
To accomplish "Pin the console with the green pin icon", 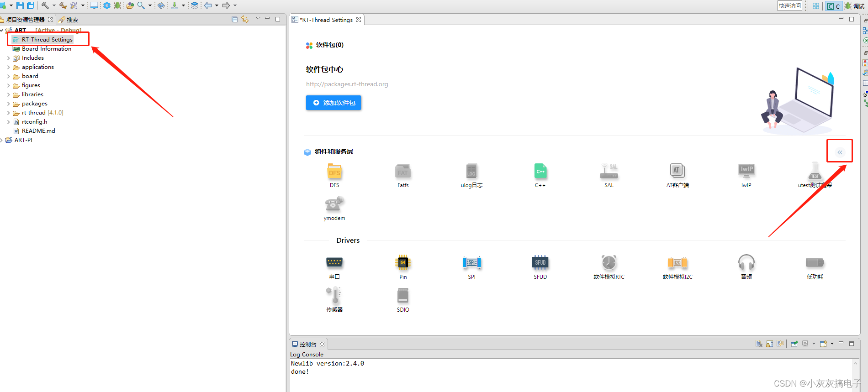I will tap(794, 344).
